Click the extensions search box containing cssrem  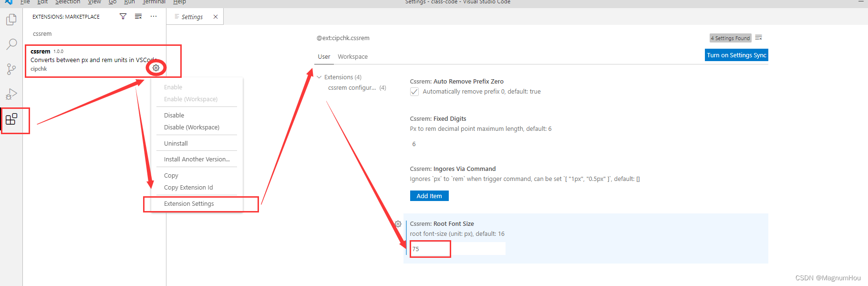(x=94, y=34)
